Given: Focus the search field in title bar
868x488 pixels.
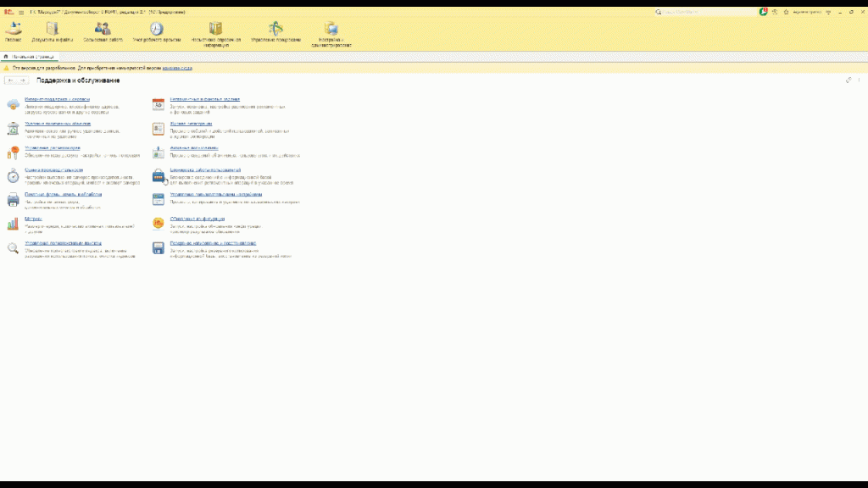Looking at the screenshot, I should point(706,12).
